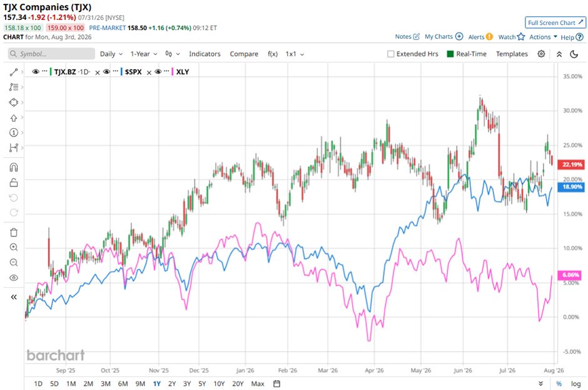The height and width of the screenshot is (390, 588).
Task: Toggle annotation visibility eye in left toolbar
Action: point(14,278)
